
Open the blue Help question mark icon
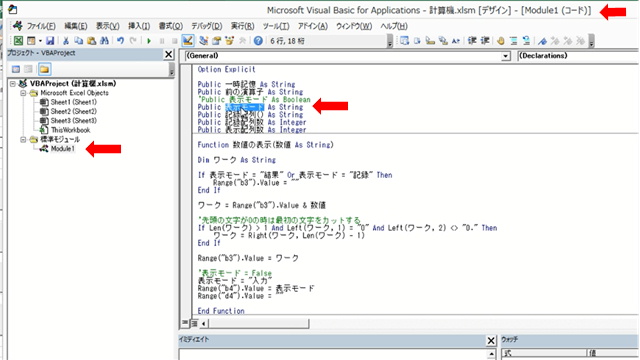click(x=258, y=40)
